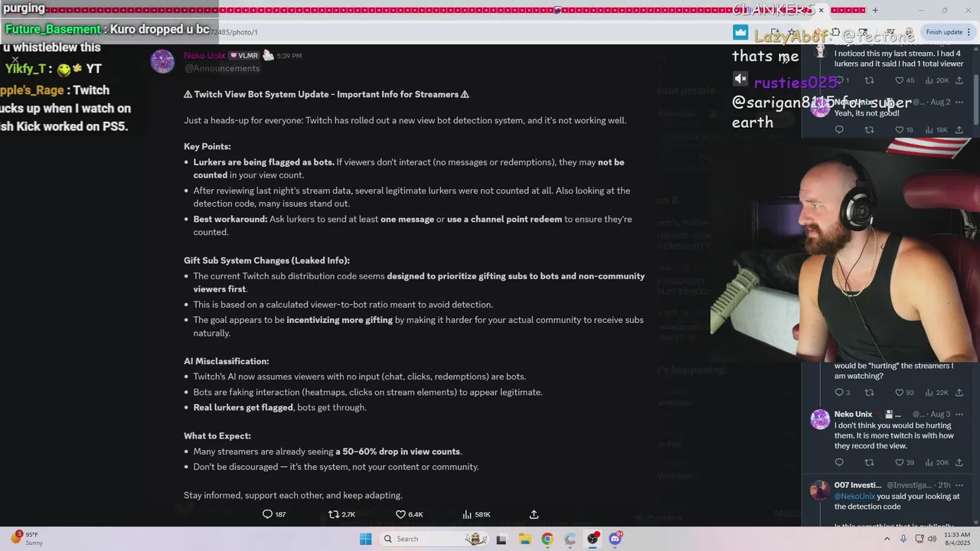Repost the reply about 4 lurkers
Screen dimensions: 980x551
[x=869, y=80]
